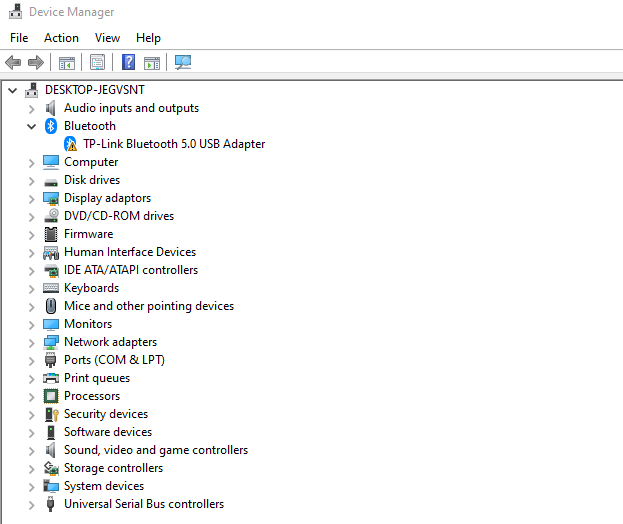Click the Bluetooth category icon
Viewport: 623px width, 524px height.
tap(51, 126)
